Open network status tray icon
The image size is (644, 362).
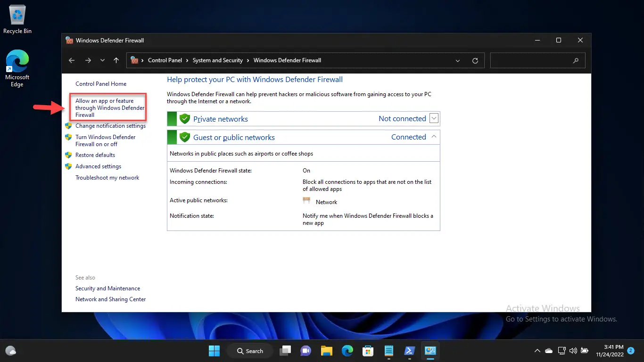[561, 351]
